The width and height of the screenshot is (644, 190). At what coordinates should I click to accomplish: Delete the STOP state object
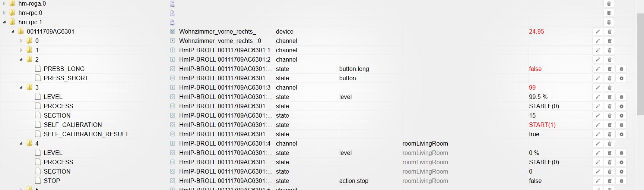(x=609, y=181)
